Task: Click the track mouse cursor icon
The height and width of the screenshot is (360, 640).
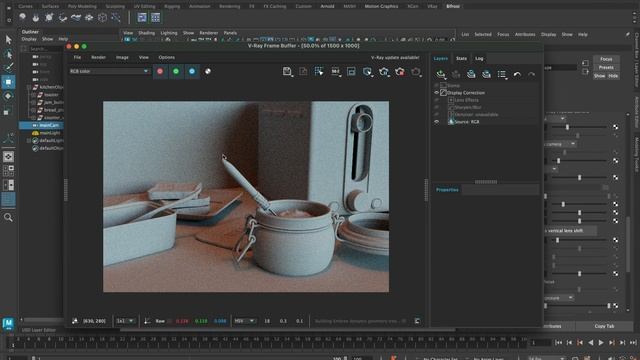Action: (x=75, y=321)
